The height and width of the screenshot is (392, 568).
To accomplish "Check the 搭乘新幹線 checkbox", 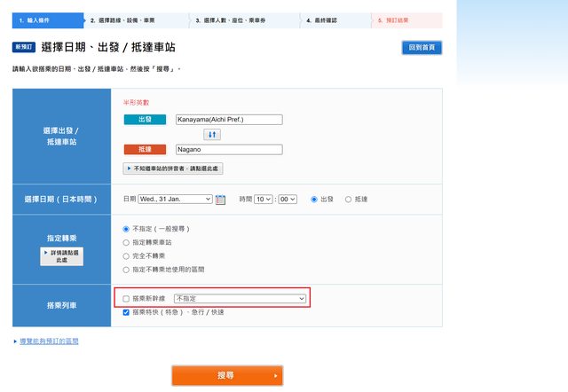I will coord(127,299).
